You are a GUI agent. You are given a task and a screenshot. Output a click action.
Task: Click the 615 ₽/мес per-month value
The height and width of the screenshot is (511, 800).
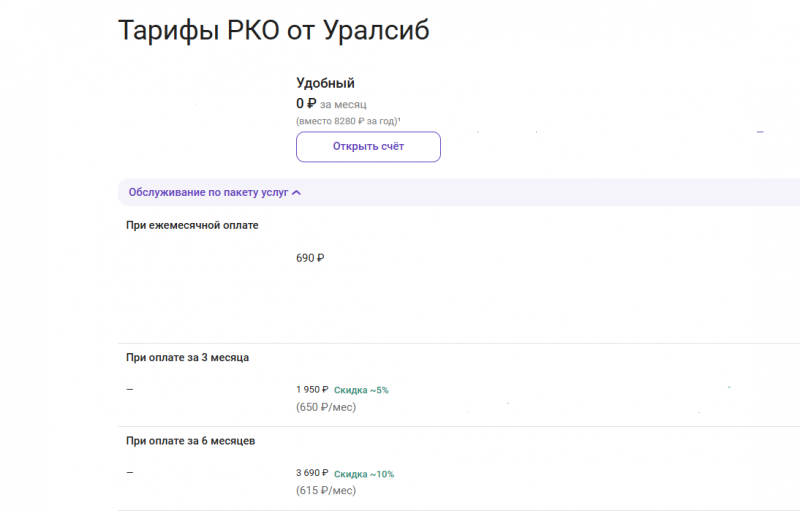pyautogui.click(x=326, y=491)
